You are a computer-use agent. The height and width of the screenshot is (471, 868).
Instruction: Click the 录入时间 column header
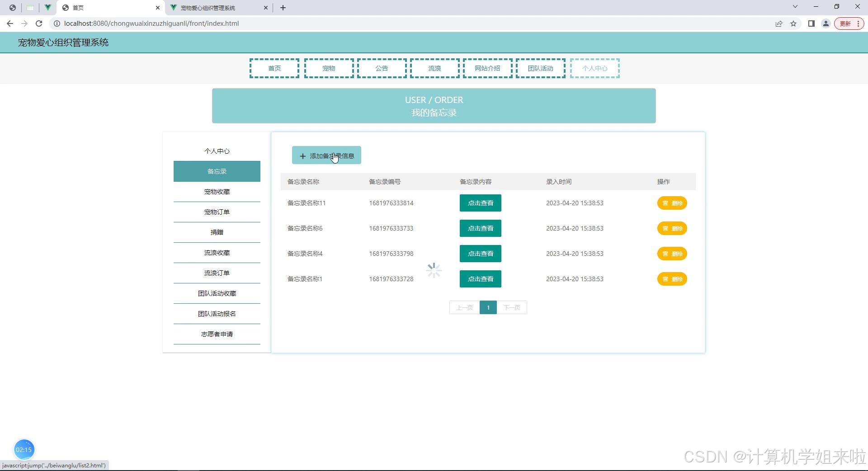(x=559, y=182)
